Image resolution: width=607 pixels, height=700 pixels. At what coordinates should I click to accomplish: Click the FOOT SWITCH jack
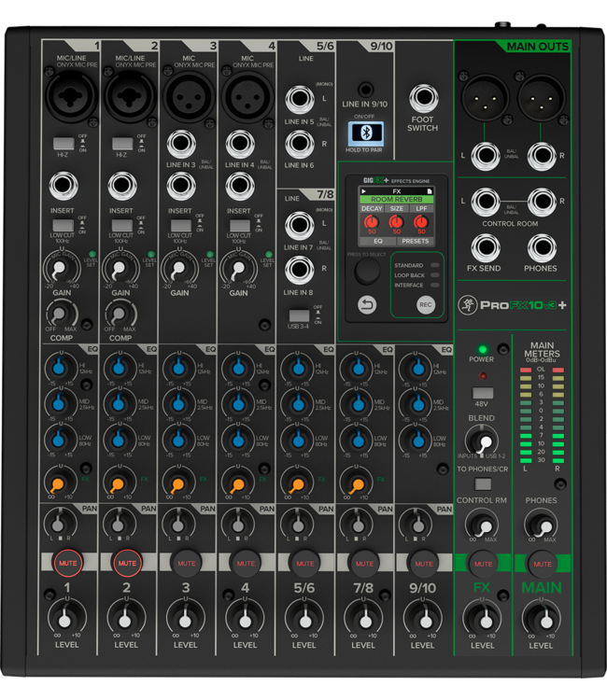pos(423,97)
